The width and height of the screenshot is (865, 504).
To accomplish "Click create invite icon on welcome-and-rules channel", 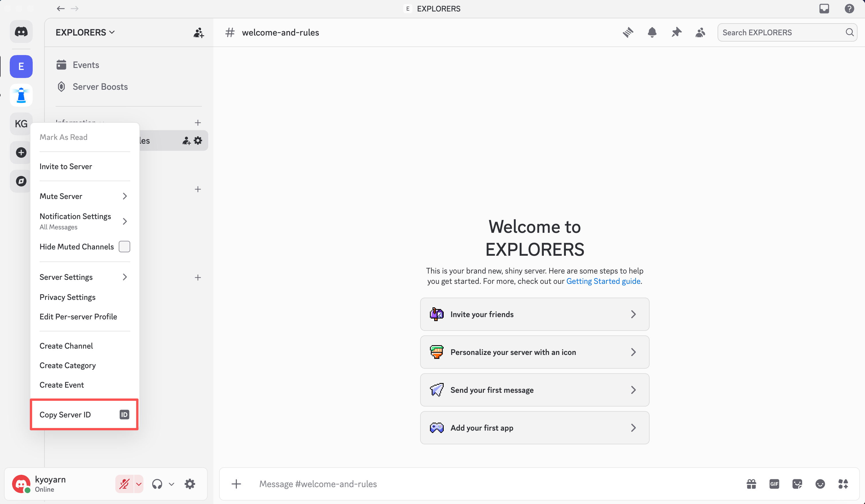I will pyautogui.click(x=186, y=140).
